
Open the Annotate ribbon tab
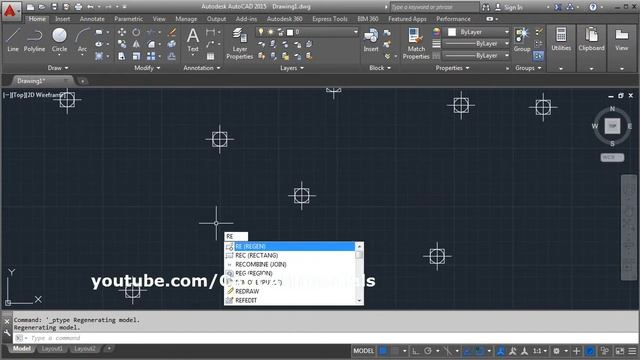click(92, 19)
